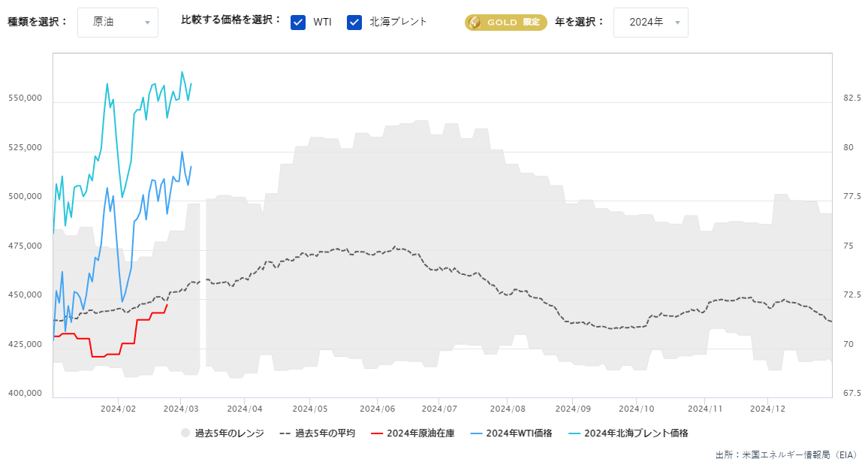
Task: Click the 出所:米国エネルギー情報局(EIA) source text
Action: coord(786,455)
